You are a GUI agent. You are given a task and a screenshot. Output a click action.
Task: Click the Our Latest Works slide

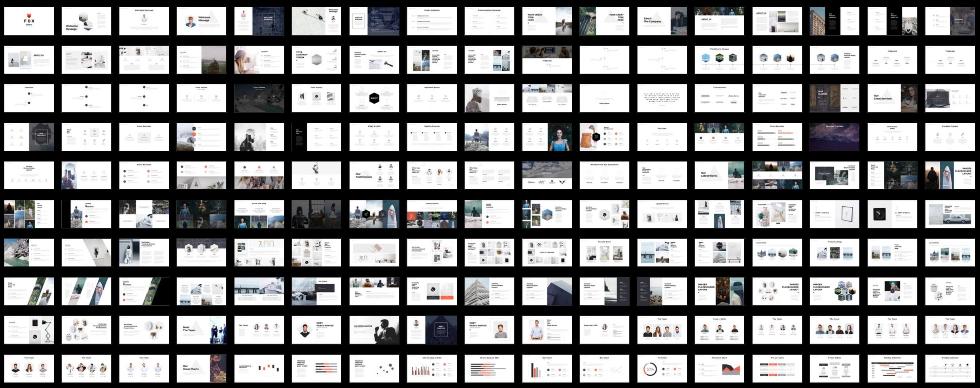[x=719, y=175]
